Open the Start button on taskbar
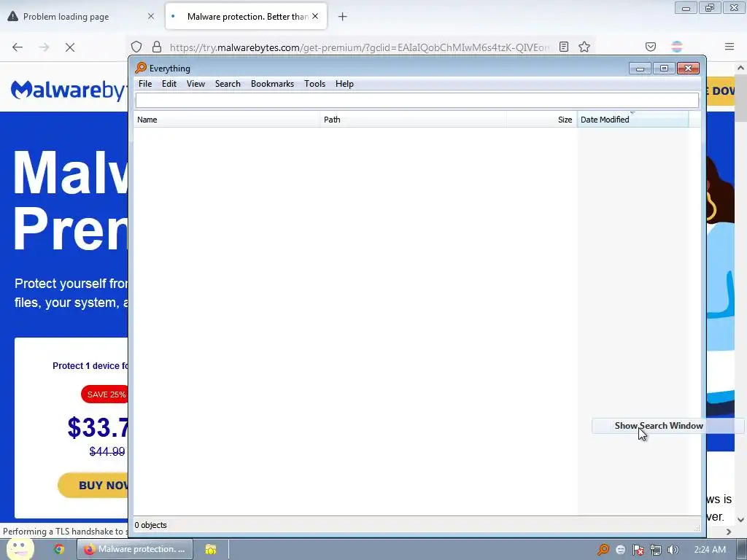 [20, 549]
